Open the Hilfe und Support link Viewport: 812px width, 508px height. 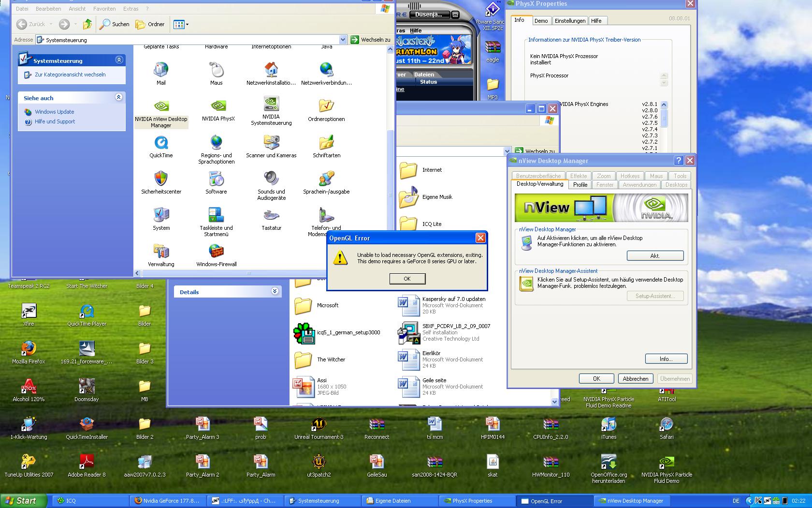coord(55,121)
